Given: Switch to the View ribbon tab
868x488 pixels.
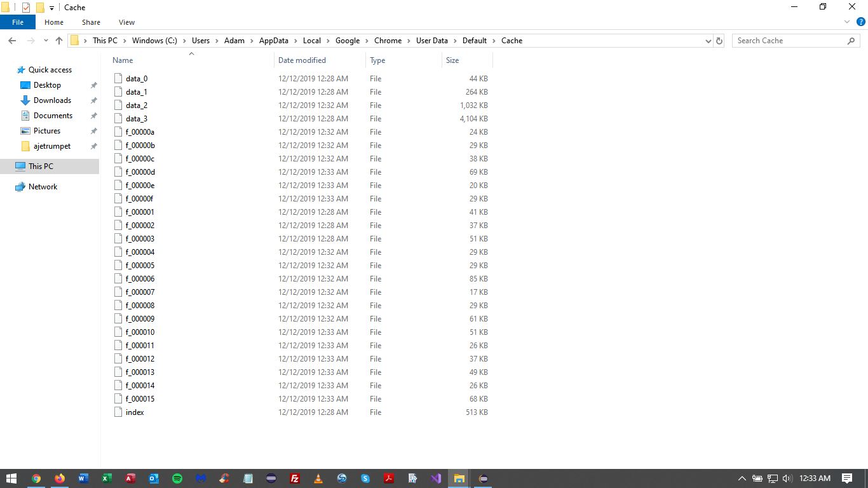Looking at the screenshot, I should (x=126, y=22).
